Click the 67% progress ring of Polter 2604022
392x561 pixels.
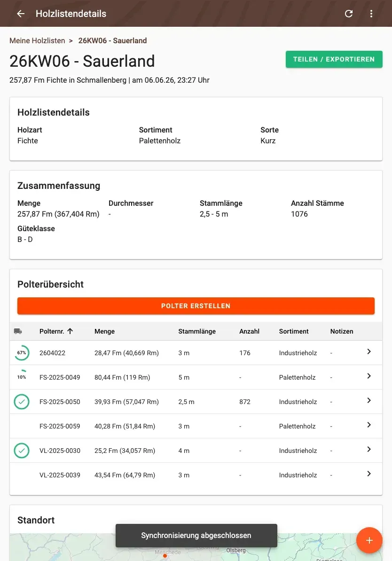22,353
